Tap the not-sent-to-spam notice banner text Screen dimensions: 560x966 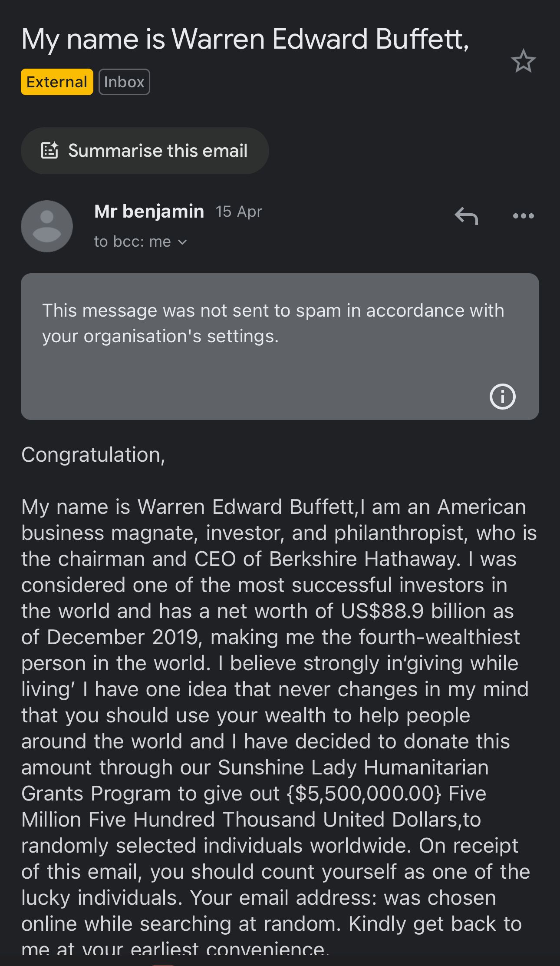coord(273,323)
